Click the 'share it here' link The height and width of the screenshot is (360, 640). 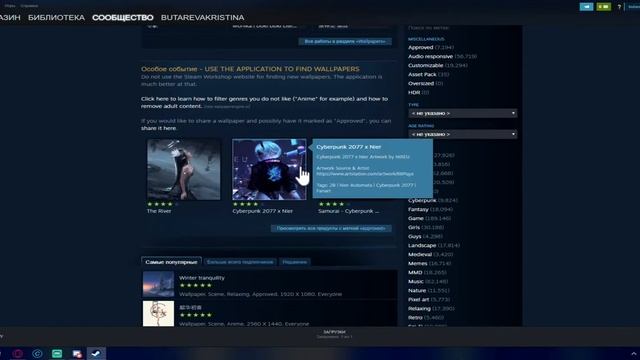159,128
